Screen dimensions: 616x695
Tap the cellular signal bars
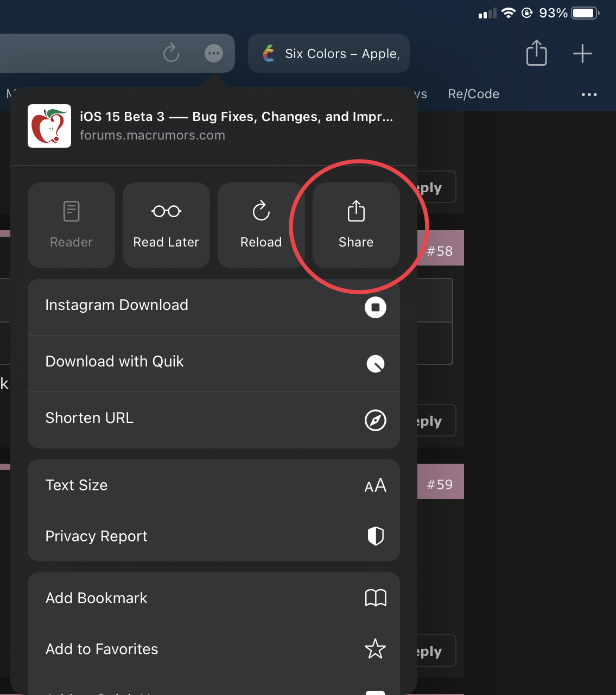(x=487, y=14)
